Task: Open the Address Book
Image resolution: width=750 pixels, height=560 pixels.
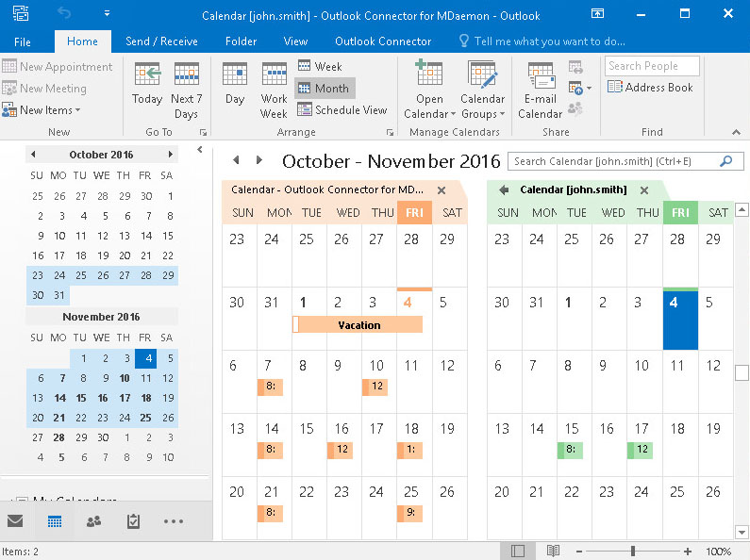Action: 650,88
